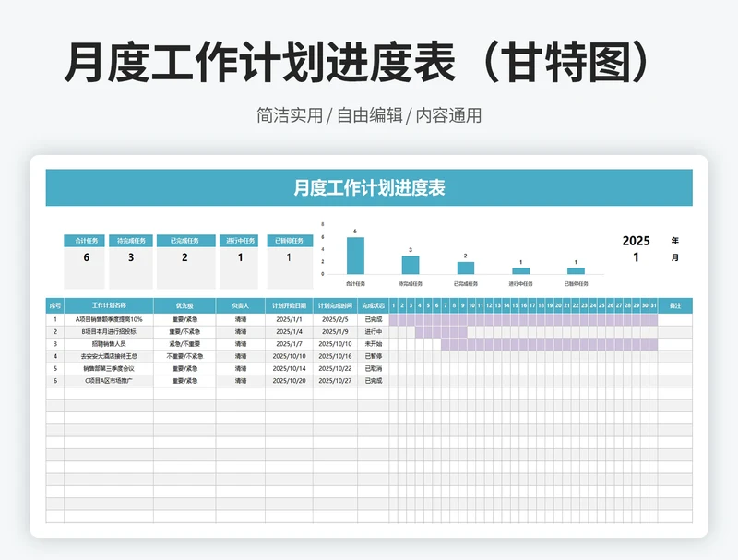Click the 已暂停任务 bar in the chart
Image resolution: width=738 pixels, height=560 pixels.
[x=576, y=270]
